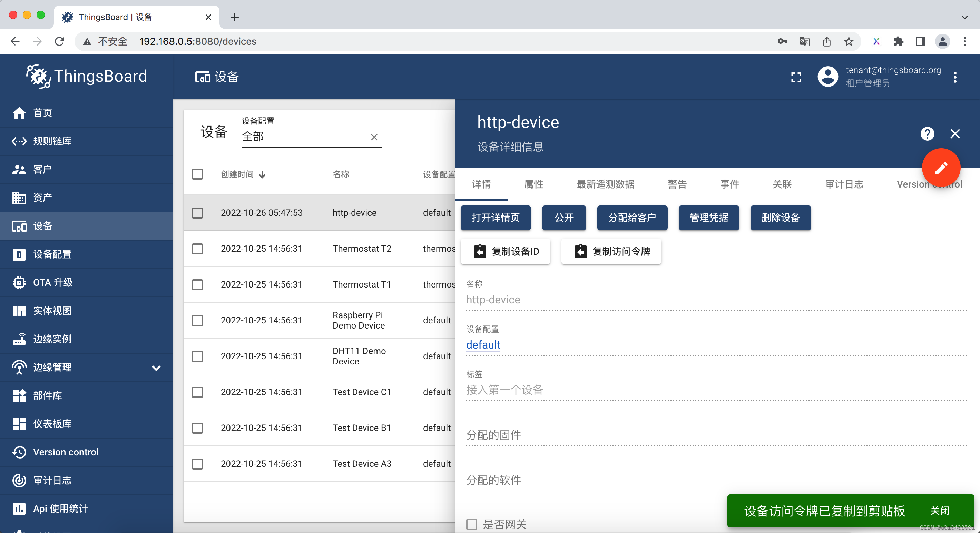The height and width of the screenshot is (533, 980).
Task: Open the header three-dot menu
Action: click(955, 77)
